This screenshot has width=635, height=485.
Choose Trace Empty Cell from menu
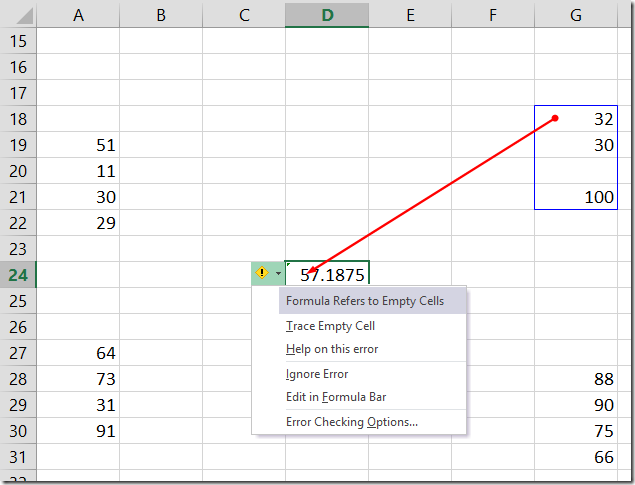(x=330, y=326)
